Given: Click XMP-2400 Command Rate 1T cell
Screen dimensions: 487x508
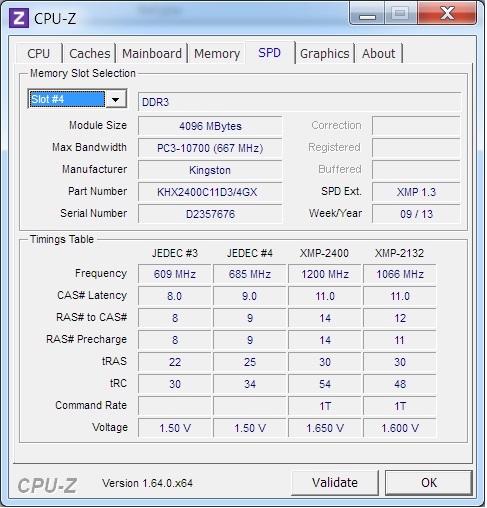Looking at the screenshot, I should click(x=325, y=406).
